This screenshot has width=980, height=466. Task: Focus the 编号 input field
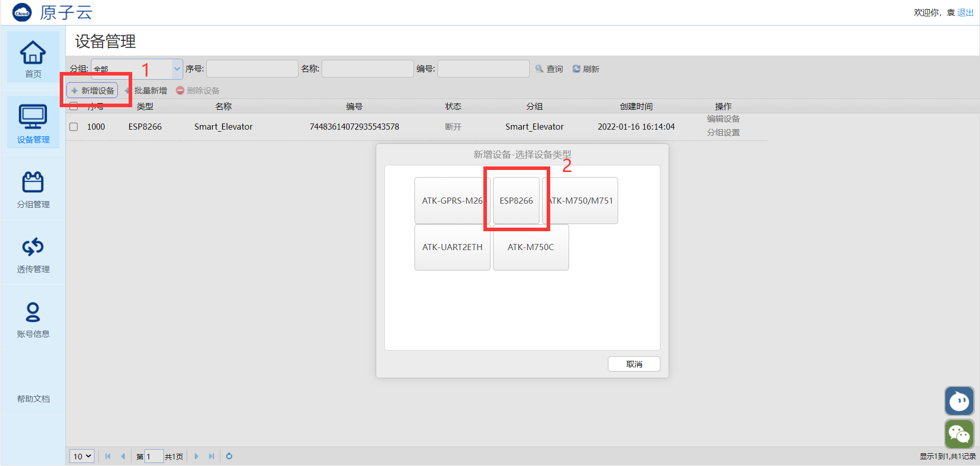click(483, 69)
